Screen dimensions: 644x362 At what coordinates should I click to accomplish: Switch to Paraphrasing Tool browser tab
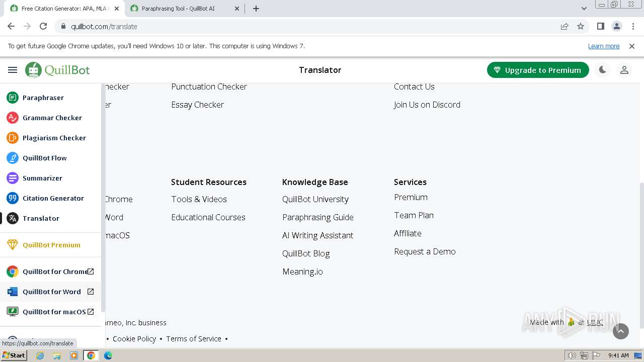coord(183,9)
